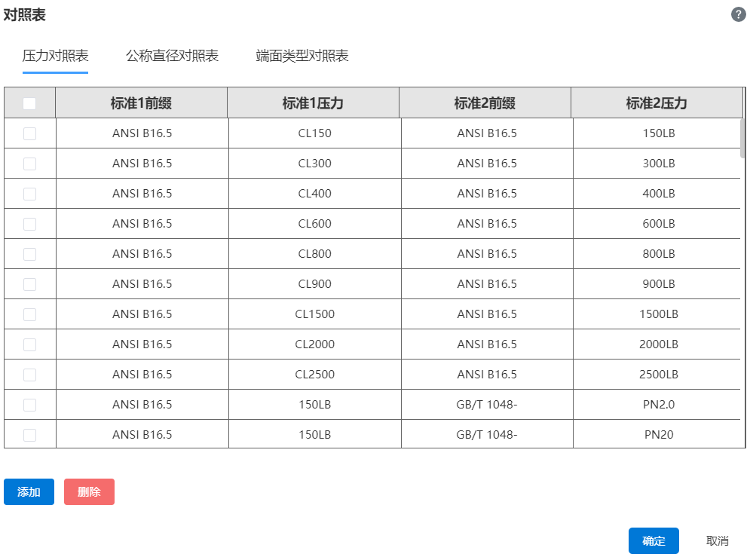Click the 标准1压力 column header

pyautogui.click(x=313, y=103)
